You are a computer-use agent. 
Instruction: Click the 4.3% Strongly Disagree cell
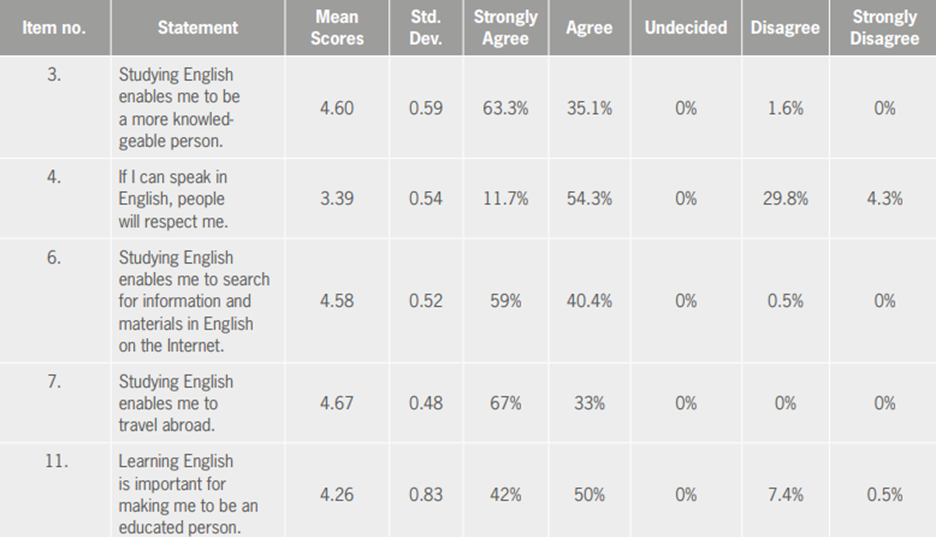point(885,199)
